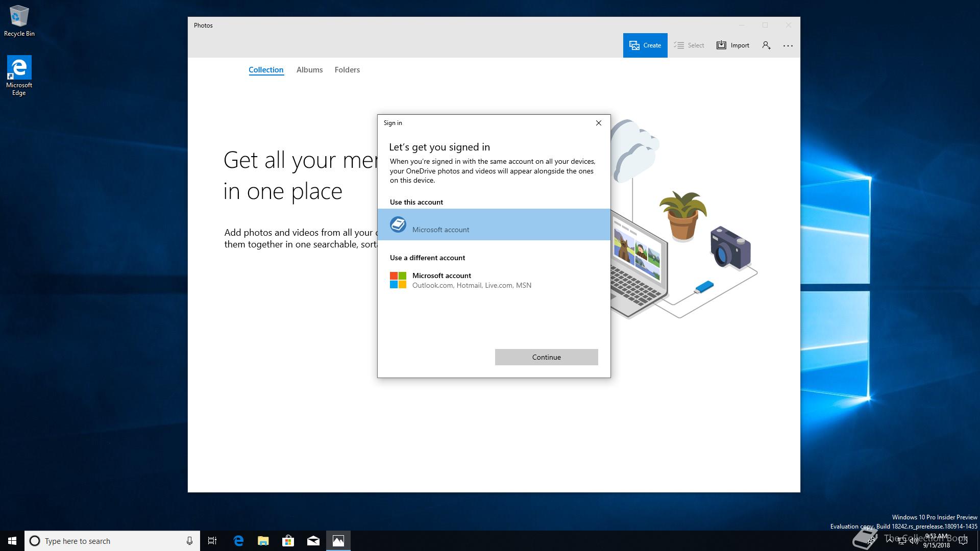
Task: Close the Photos window
Action: [789, 25]
